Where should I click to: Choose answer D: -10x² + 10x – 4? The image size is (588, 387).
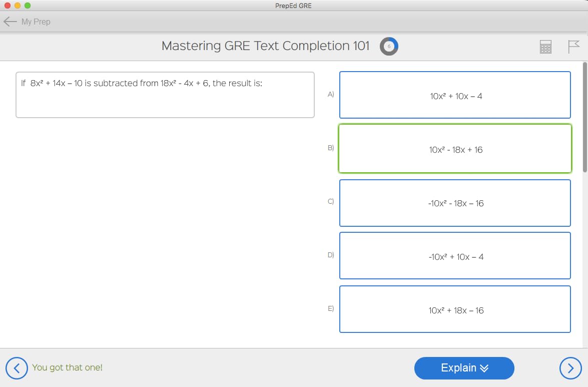(x=455, y=256)
